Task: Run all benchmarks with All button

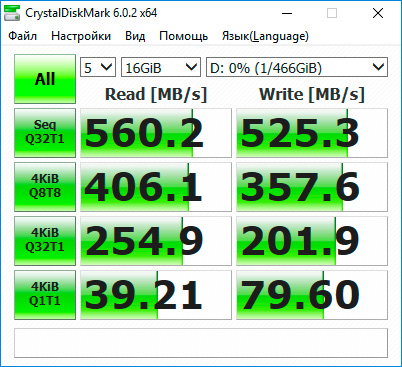Action: (45, 79)
